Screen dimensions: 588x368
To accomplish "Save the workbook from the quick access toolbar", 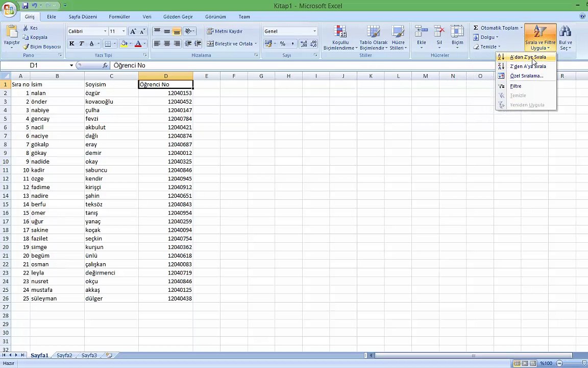I will pyautogui.click(x=25, y=6).
